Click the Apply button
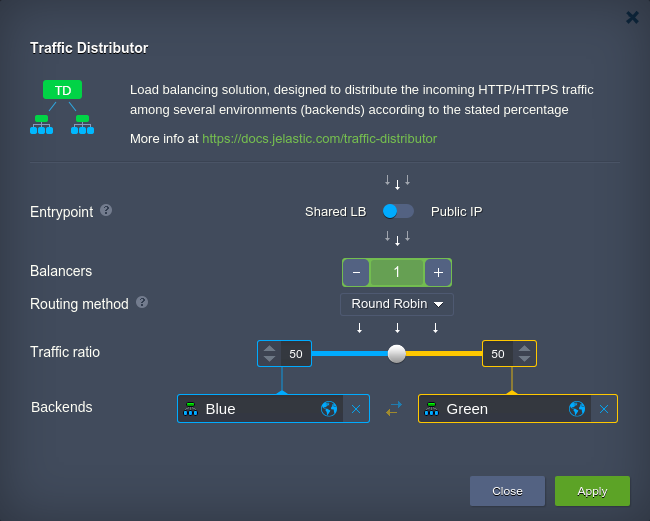The image size is (650, 521). [x=592, y=491]
